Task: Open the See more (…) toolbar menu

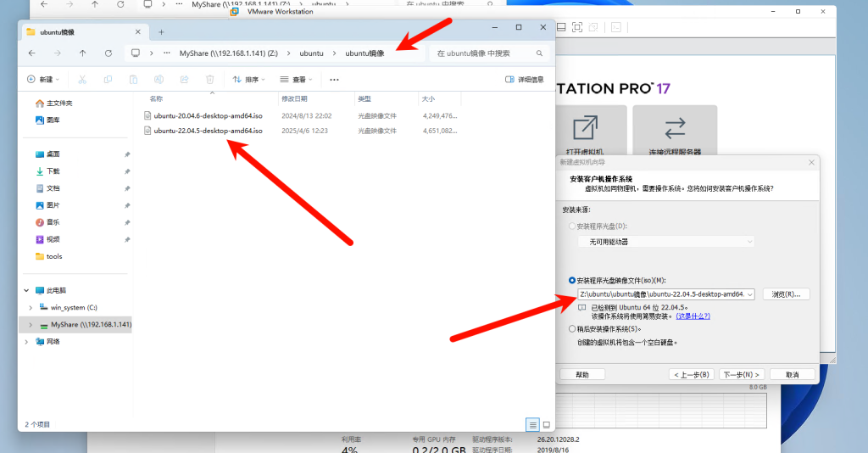Action: 334,80
